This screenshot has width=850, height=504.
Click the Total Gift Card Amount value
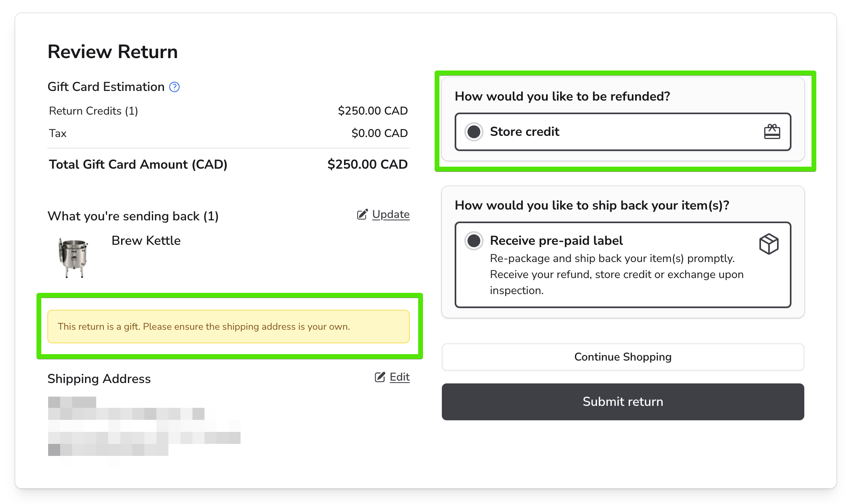click(367, 164)
